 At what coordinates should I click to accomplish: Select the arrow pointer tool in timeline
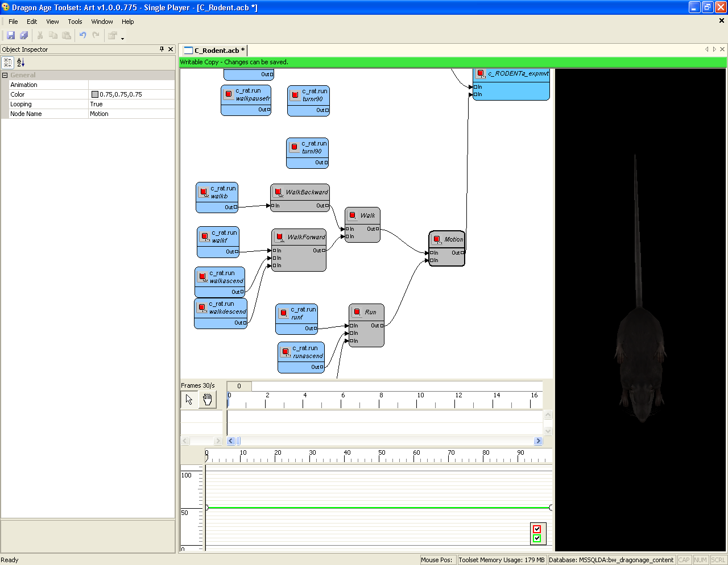pos(189,400)
